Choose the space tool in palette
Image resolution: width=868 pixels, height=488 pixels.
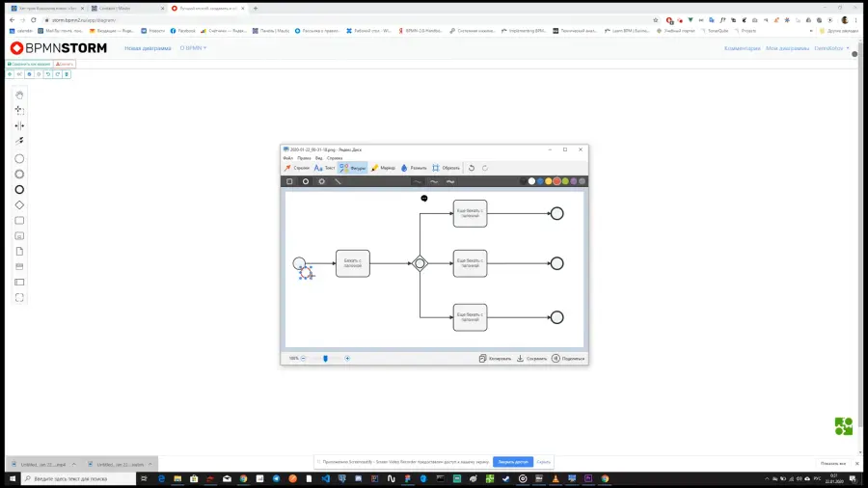(19, 125)
